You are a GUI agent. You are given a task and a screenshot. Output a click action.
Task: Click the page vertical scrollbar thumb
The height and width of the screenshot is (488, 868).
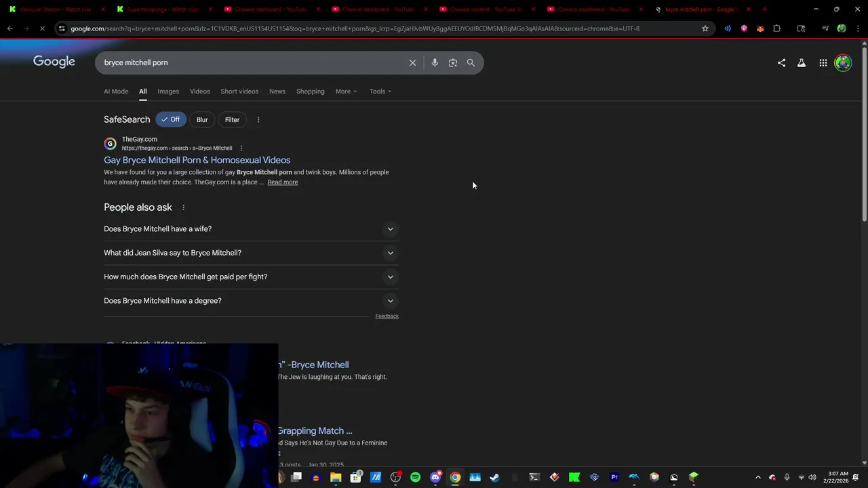pos(864,133)
